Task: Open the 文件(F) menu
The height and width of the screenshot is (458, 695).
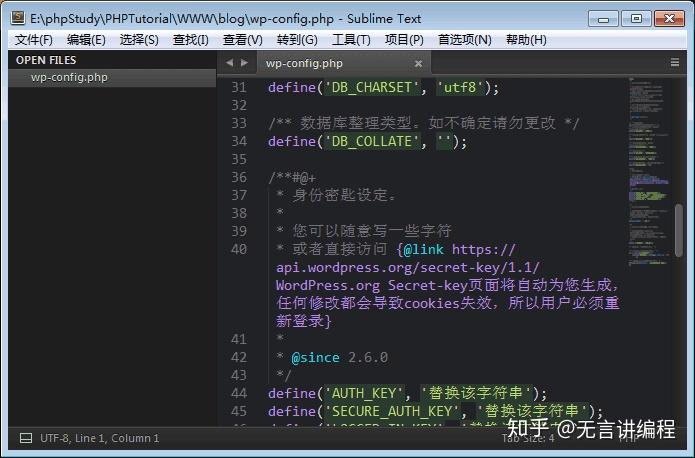Action: pos(34,40)
